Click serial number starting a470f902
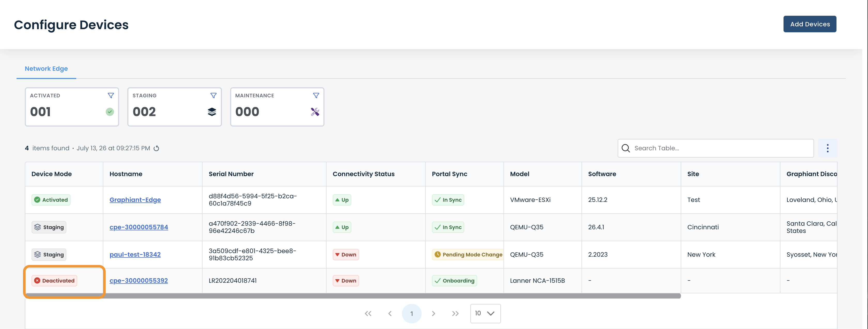 pyautogui.click(x=252, y=227)
